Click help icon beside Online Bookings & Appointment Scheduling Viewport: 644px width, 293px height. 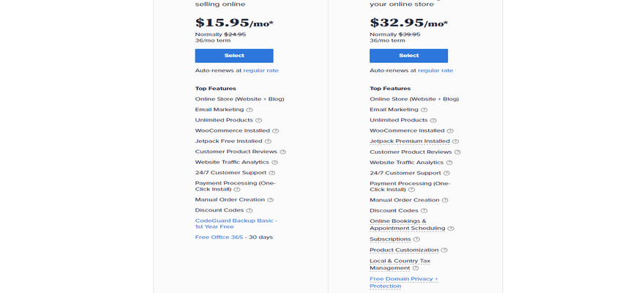click(x=451, y=229)
